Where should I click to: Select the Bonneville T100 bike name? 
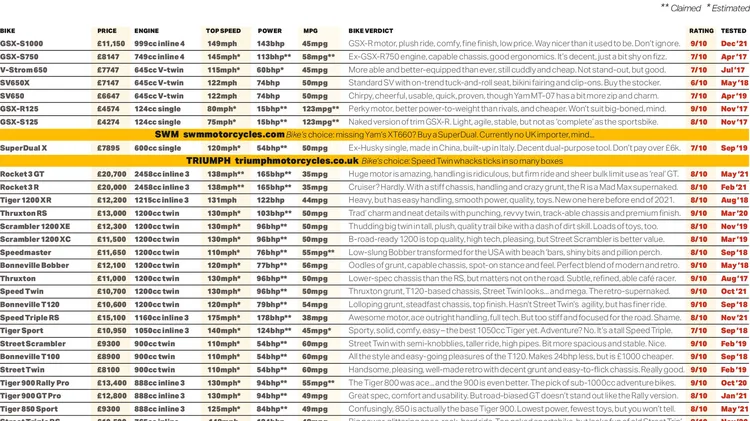30,356
